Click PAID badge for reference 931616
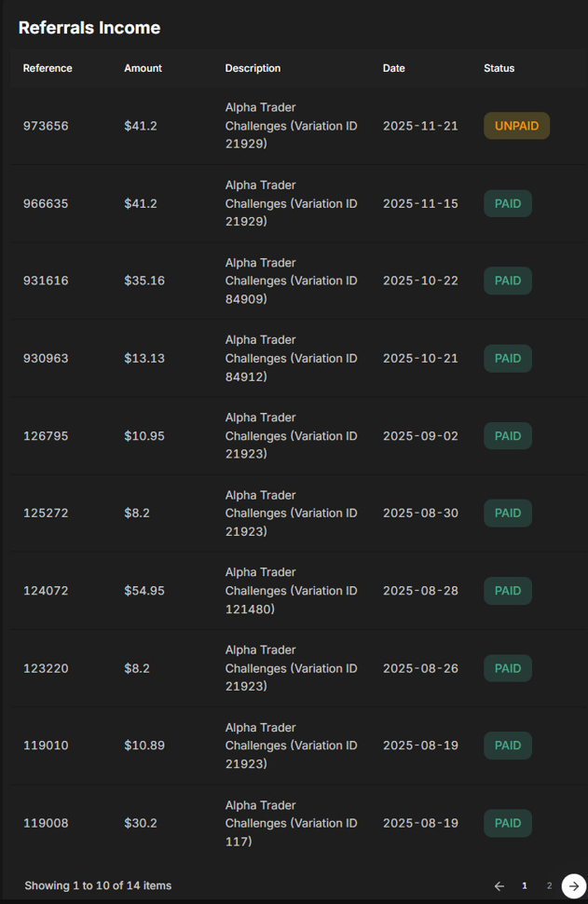The image size is (588, 904). (508, 281)
